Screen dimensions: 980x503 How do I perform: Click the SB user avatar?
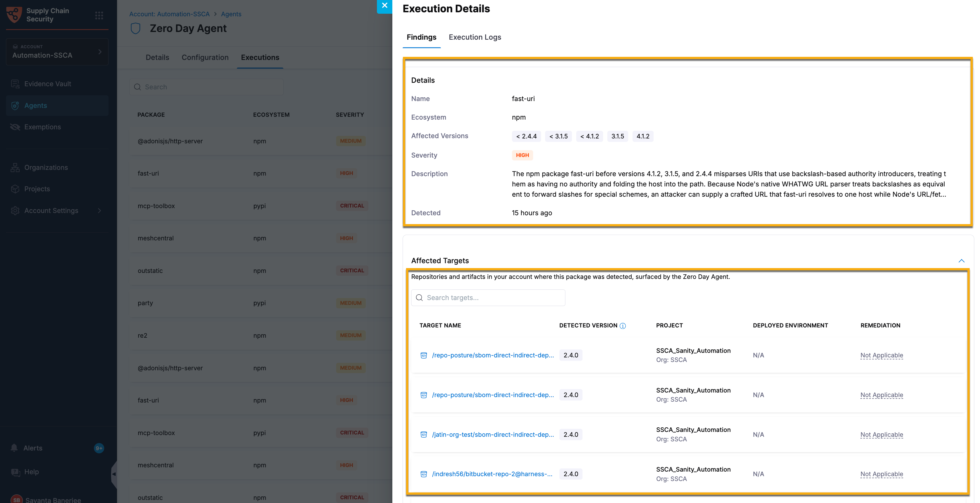17,499
